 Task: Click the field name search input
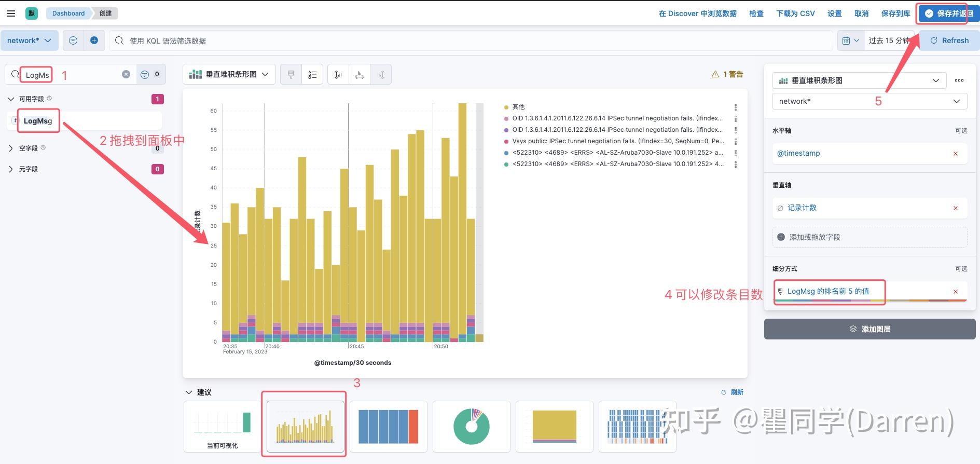[71, 74]
